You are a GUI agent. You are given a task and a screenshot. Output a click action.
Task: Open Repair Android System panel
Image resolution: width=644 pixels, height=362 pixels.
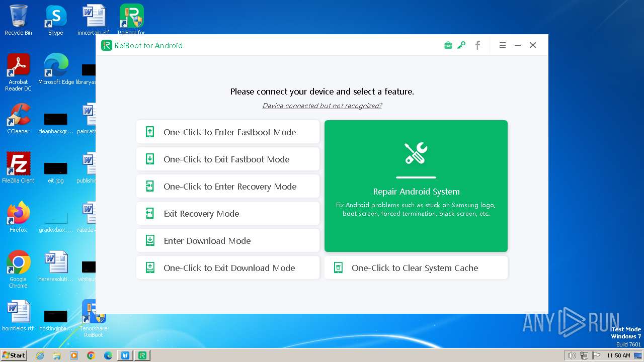click(416, 186)
